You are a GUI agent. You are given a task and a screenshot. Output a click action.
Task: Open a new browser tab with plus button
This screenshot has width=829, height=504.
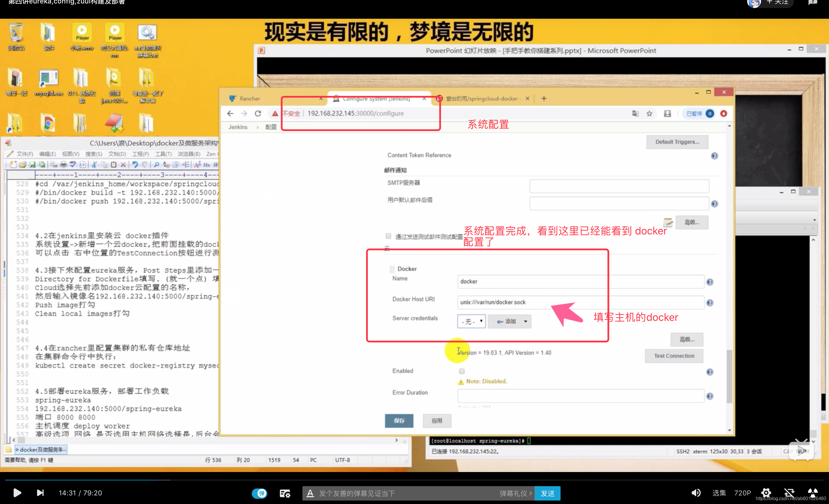[544, 98]
